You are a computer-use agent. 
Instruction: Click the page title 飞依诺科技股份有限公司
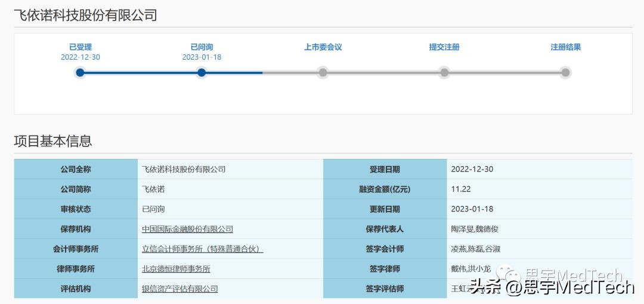[x=85, y=15]
